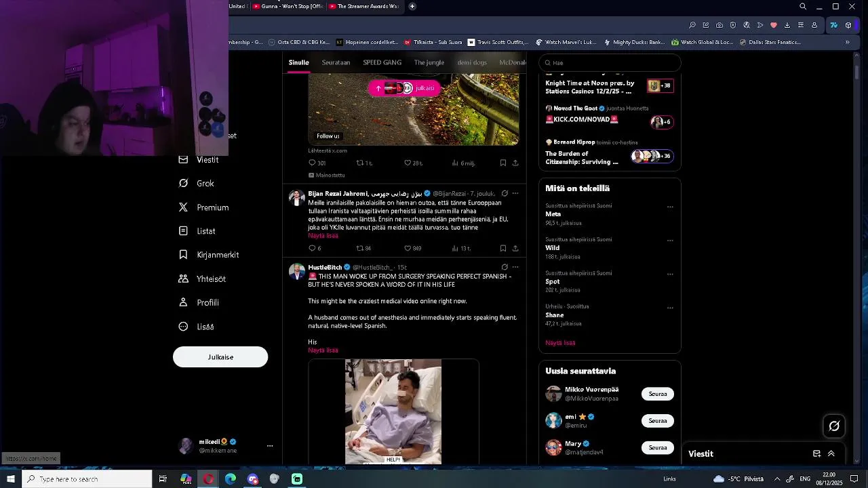Click the floating Grok button

tap(834, 426)
